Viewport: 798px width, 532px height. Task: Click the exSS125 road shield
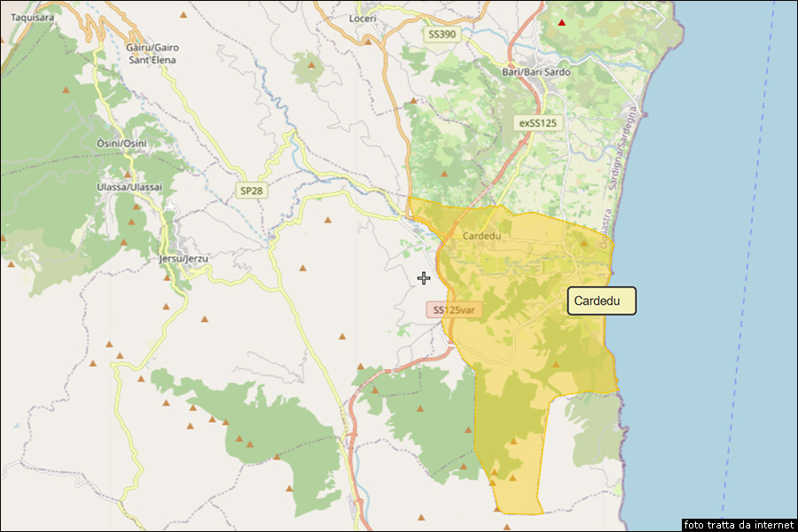click(537, 123)
